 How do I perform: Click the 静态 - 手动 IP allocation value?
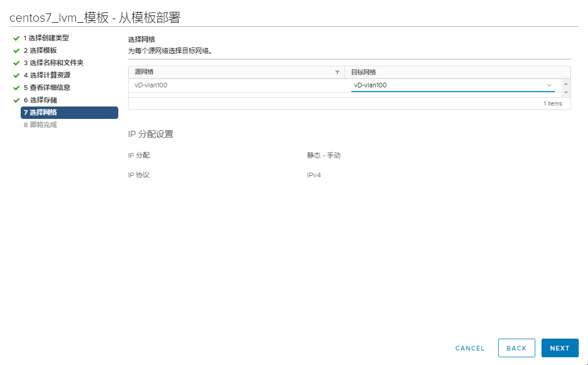323,155
